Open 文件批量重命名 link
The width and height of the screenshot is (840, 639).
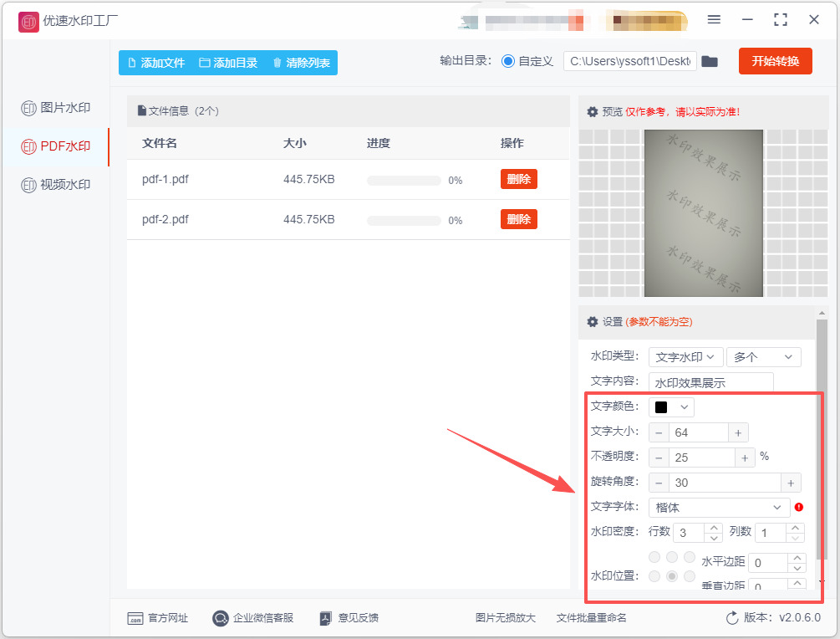(x=591, y=618)
